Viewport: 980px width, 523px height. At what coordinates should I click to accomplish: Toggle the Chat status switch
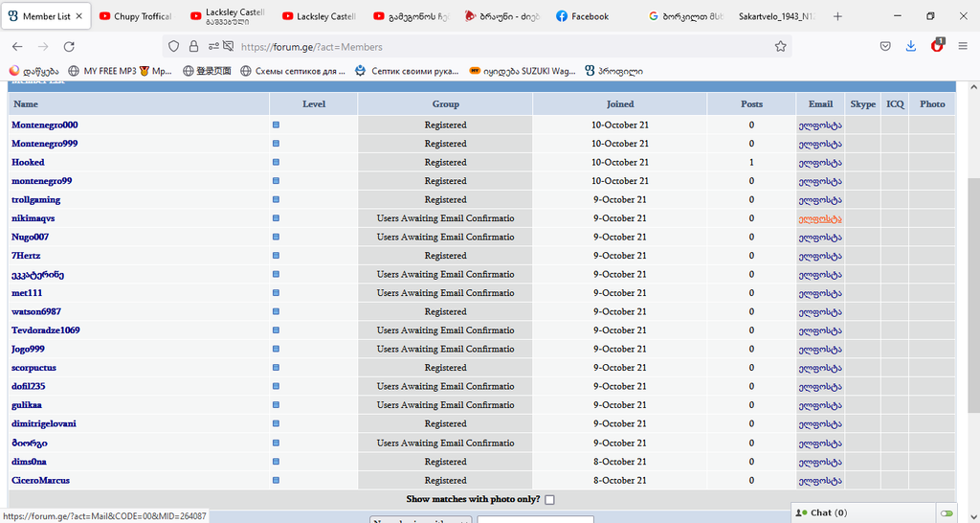(x=947, y=513)
